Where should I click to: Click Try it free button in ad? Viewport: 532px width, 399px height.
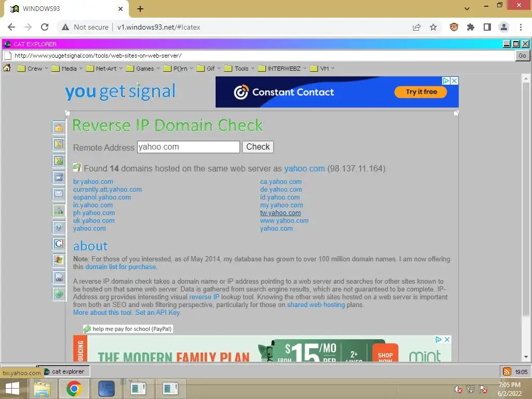coord(421,92)
